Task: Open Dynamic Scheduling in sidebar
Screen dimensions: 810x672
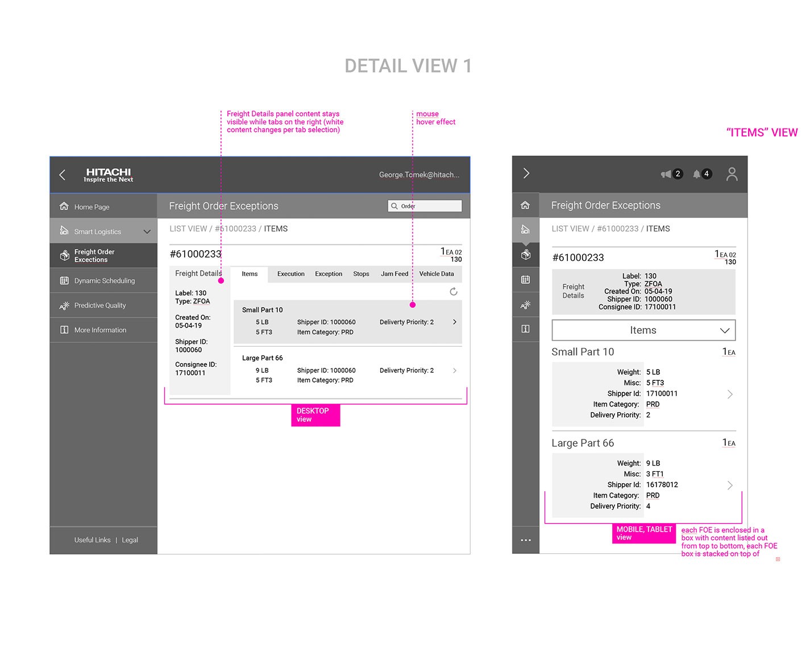Action: (103, 280)
